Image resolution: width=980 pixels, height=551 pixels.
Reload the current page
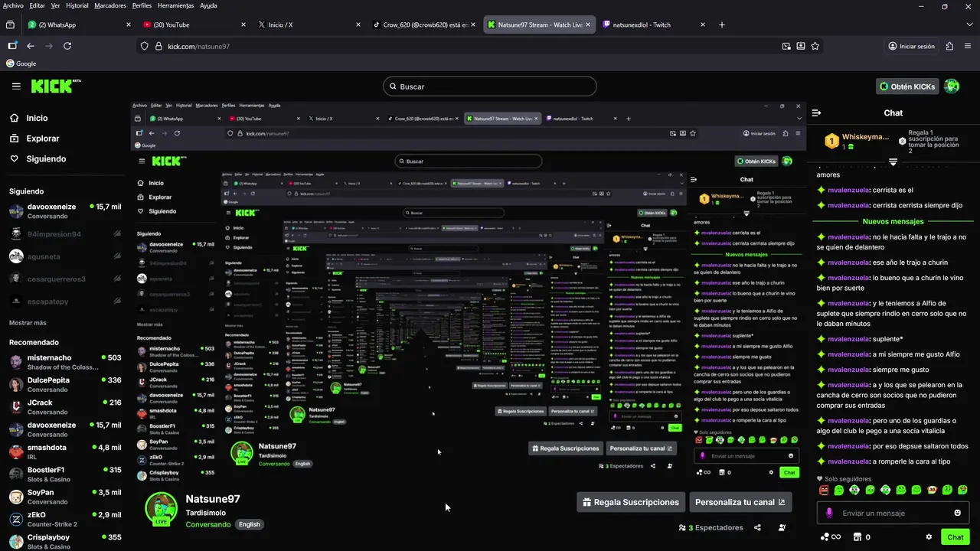67,46
